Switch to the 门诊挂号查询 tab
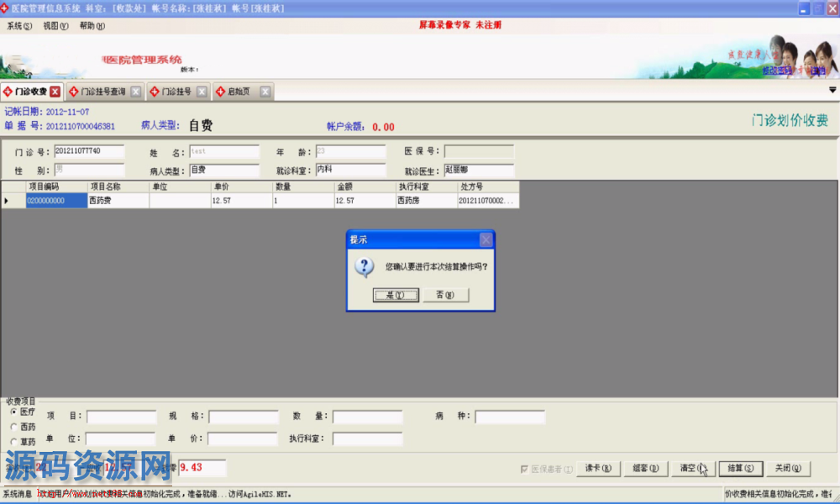 pos(102,92)
